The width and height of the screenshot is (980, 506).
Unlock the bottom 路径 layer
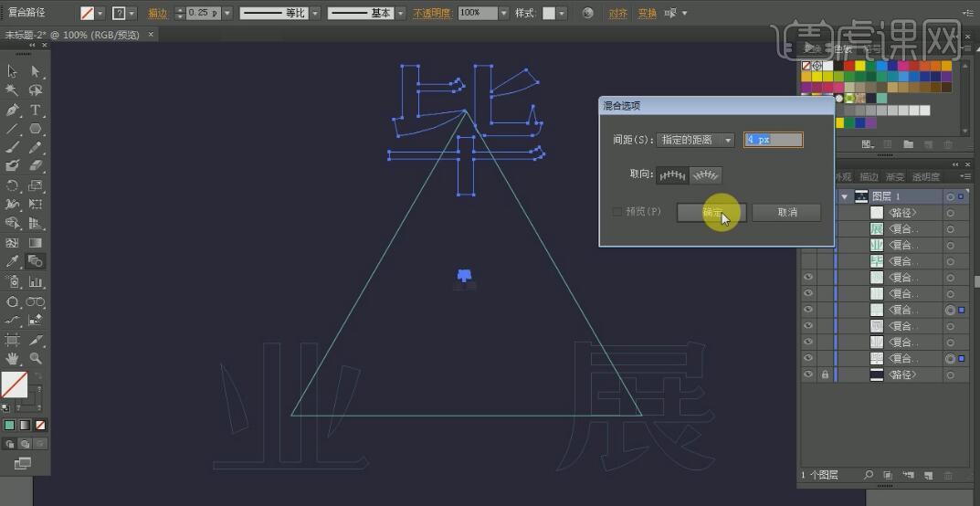point(826,375)
